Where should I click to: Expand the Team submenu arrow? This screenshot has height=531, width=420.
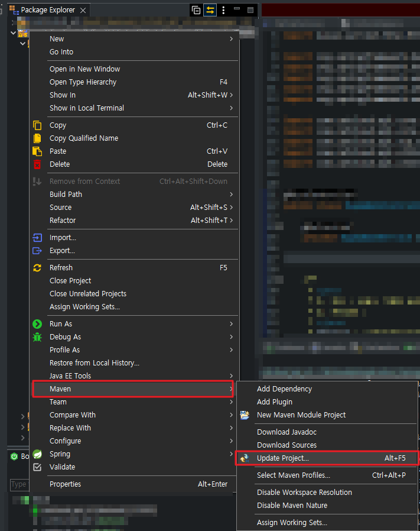point(231,402)
